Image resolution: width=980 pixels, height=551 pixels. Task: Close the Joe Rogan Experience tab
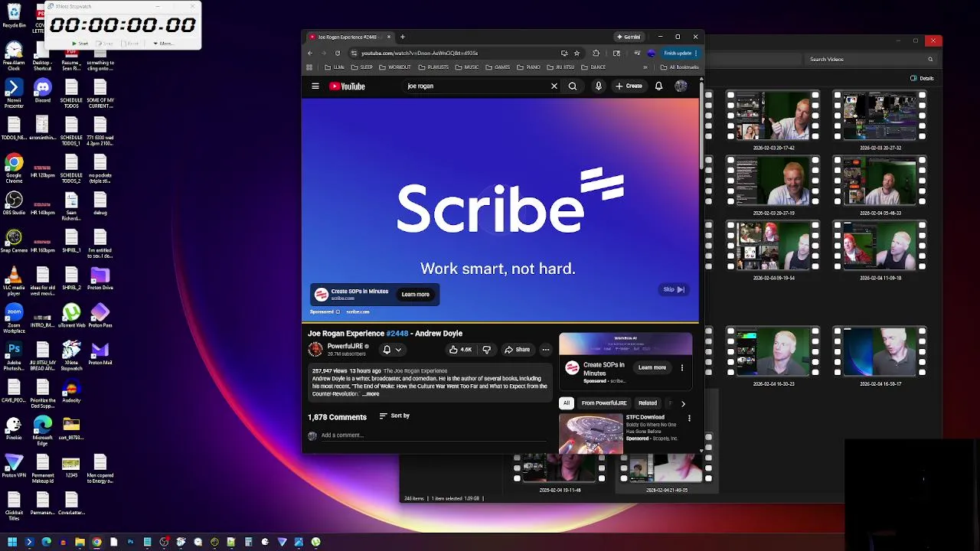[389, 37]
